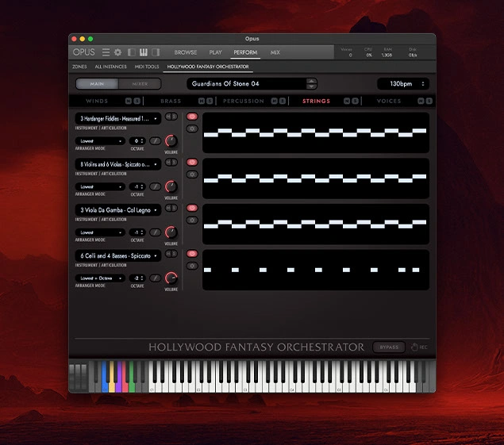Click the BYPASS button

tap(389, 347)
